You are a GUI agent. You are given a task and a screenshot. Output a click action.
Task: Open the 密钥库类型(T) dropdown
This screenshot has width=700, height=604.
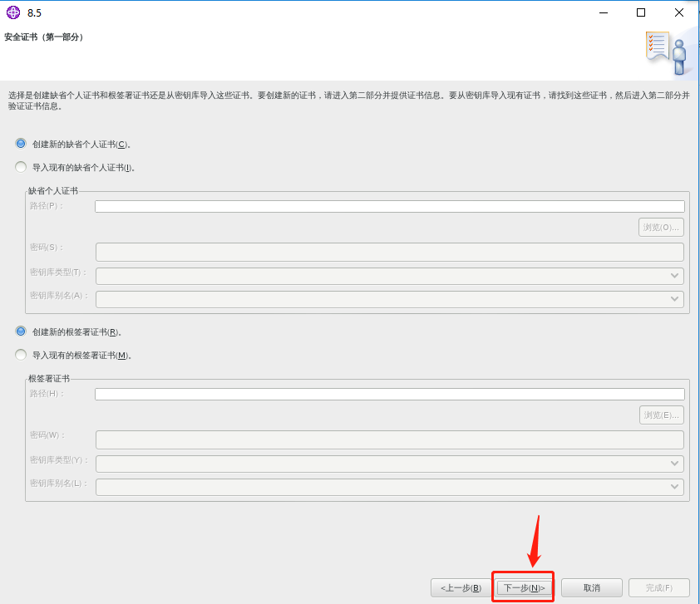[x=390, y=276]
